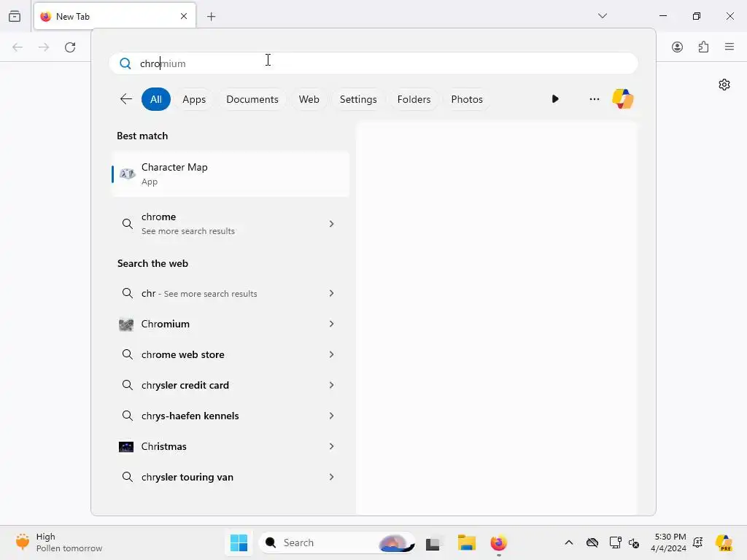Open Firefox hamburger application menu
The image size is (747, 560).
[x=729, y=47]
